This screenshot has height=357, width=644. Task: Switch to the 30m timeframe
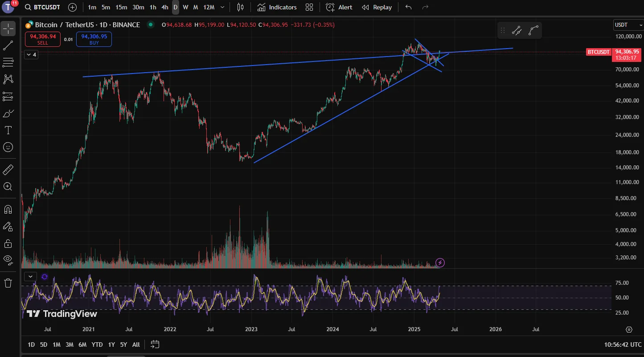click(x=138, y=7)
